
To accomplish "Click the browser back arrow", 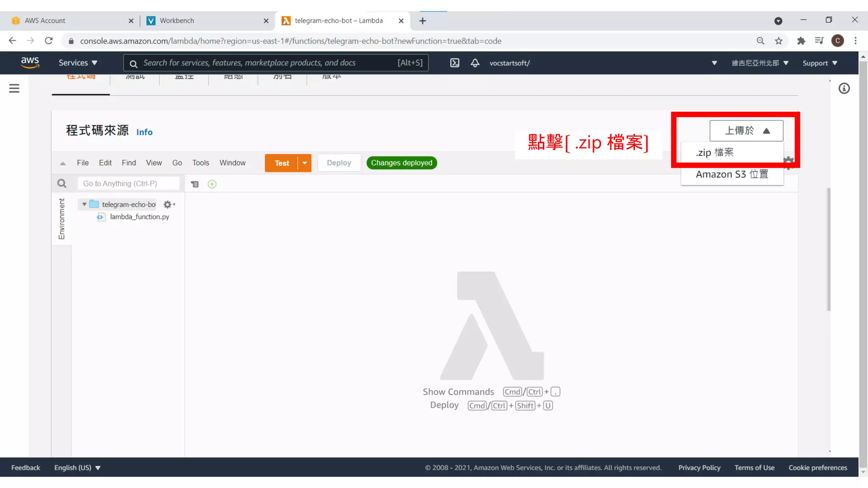I will [x=12, y=41].
